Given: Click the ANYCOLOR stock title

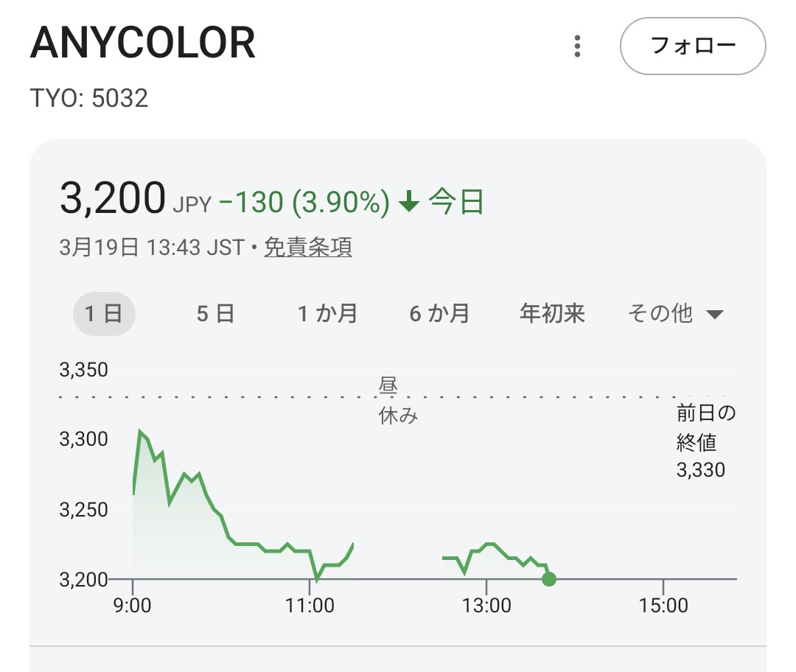Looking at the screenshot, I should pyautogui.click(x=143, y=44).
